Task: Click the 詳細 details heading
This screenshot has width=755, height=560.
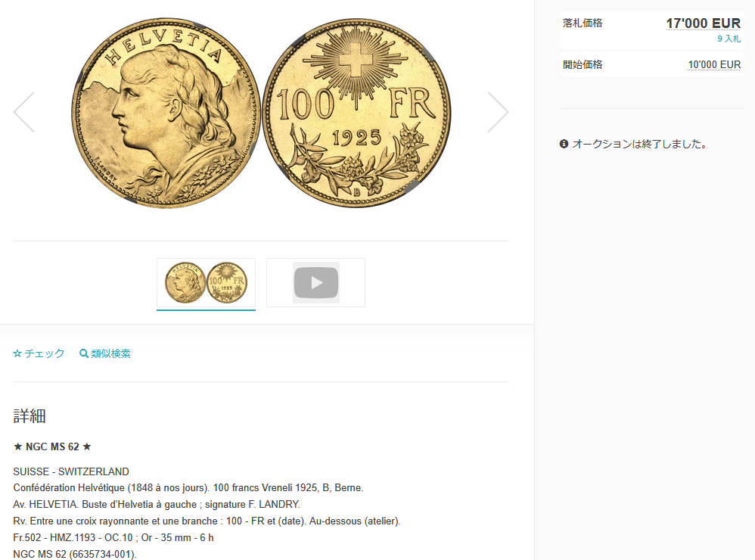Action: point(30,416)
